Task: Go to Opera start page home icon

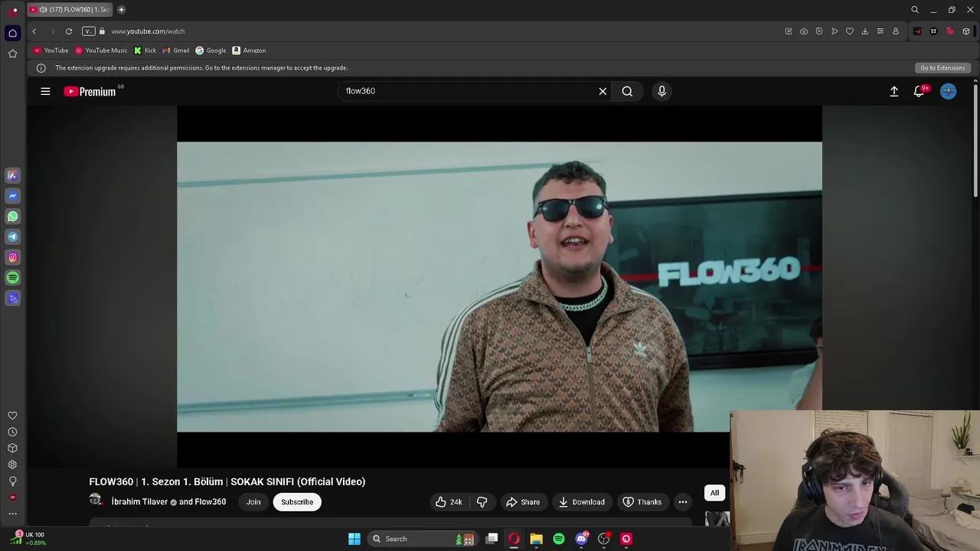Action: point(12,33)
